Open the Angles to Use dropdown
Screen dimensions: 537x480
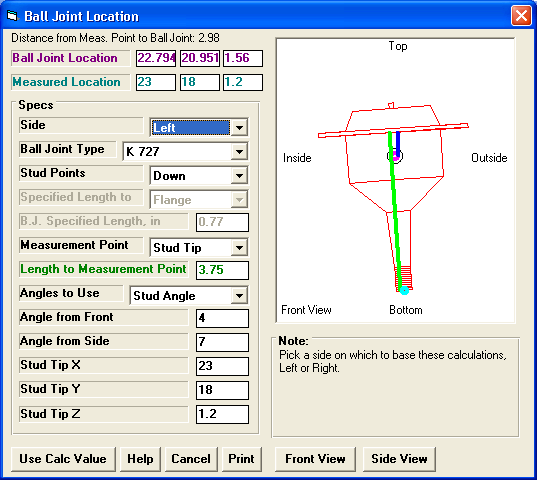tap(239, 295)
